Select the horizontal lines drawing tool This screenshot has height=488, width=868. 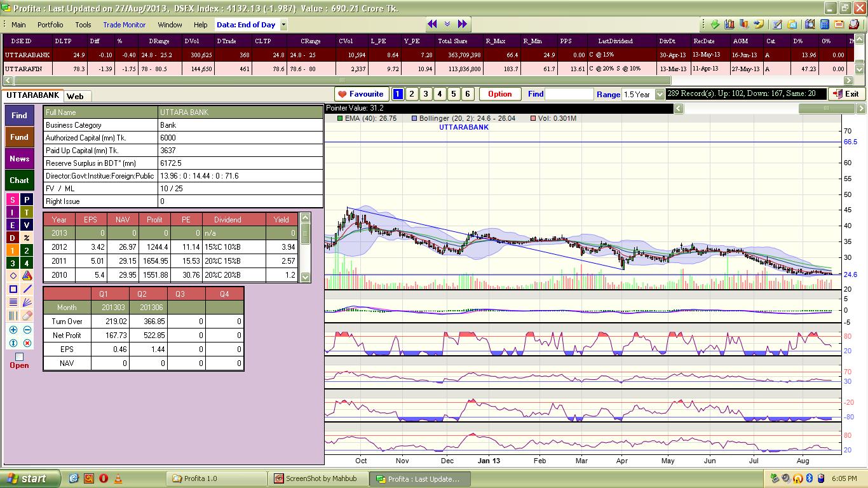(x=13, y=302)
